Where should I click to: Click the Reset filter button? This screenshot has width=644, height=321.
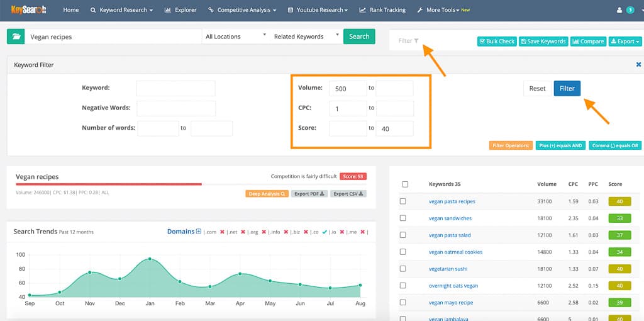[x=537, y=88]
